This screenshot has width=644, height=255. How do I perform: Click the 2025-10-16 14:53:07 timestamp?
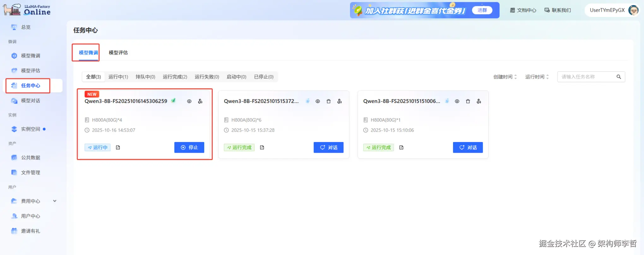click(113, 130)
